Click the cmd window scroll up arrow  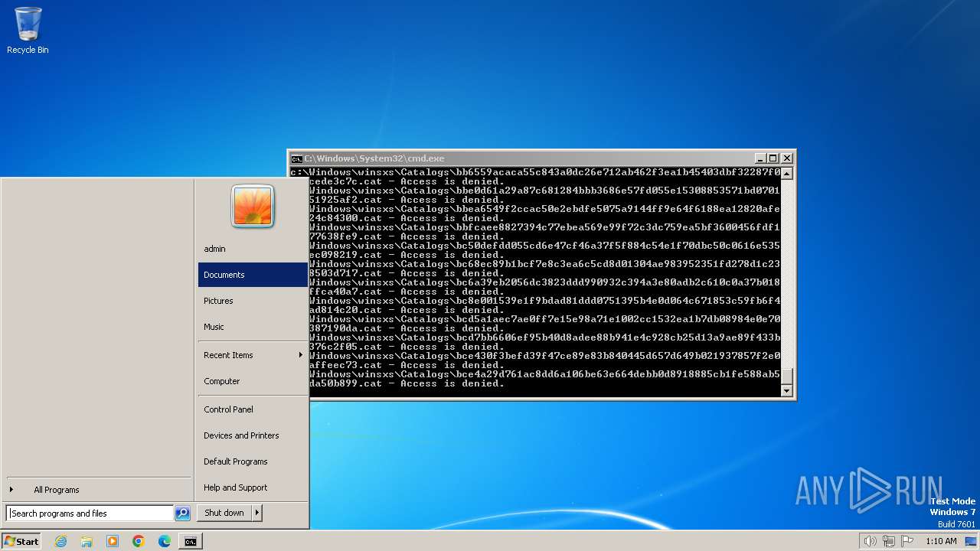(x=786, y=173)
